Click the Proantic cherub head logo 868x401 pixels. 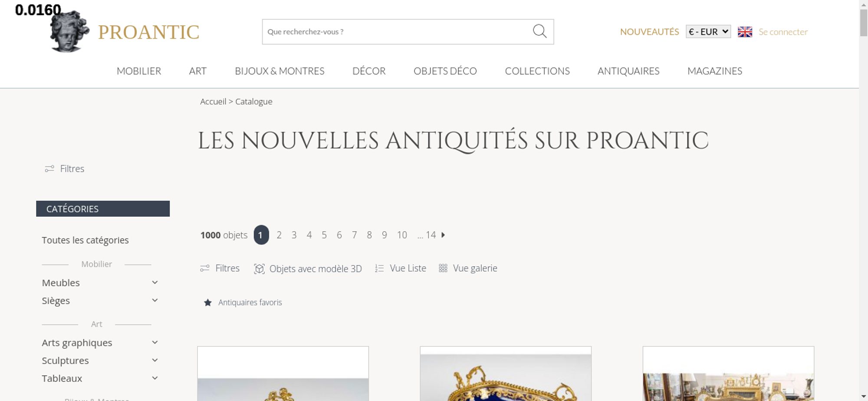(x=69, y=32)
